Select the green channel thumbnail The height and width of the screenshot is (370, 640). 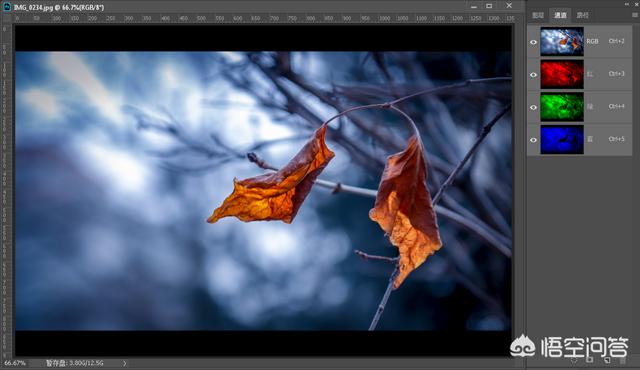[x=562, y=107]
